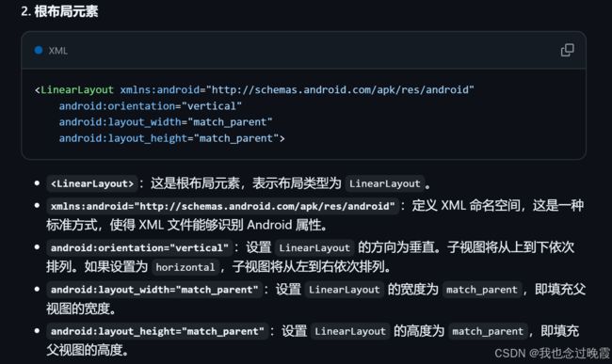Click the android:layout_height inline code snippet
This screenshot has width=612, height=364.
click(x=157, y=331)
